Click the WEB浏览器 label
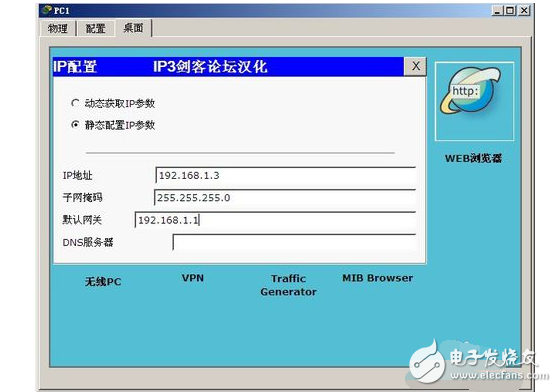This screenshot has height=392, width=557. 474,158
